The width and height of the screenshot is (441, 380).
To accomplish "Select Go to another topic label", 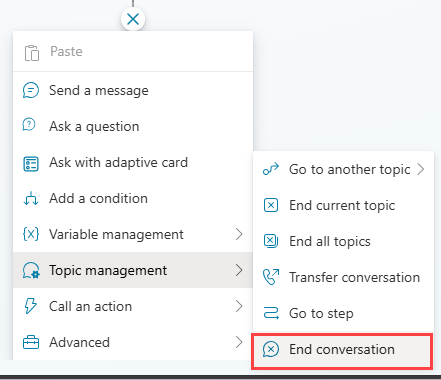I will coord(350,170).
